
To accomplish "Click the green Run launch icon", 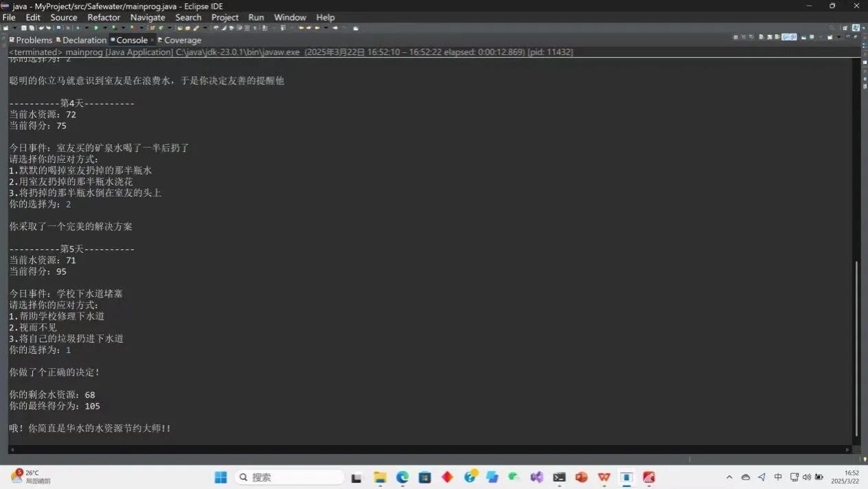I will 95,28.
